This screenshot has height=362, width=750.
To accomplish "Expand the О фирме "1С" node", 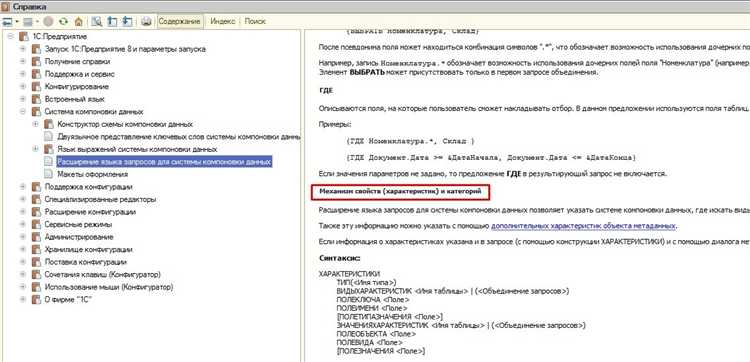I will (x=22, y=299).
